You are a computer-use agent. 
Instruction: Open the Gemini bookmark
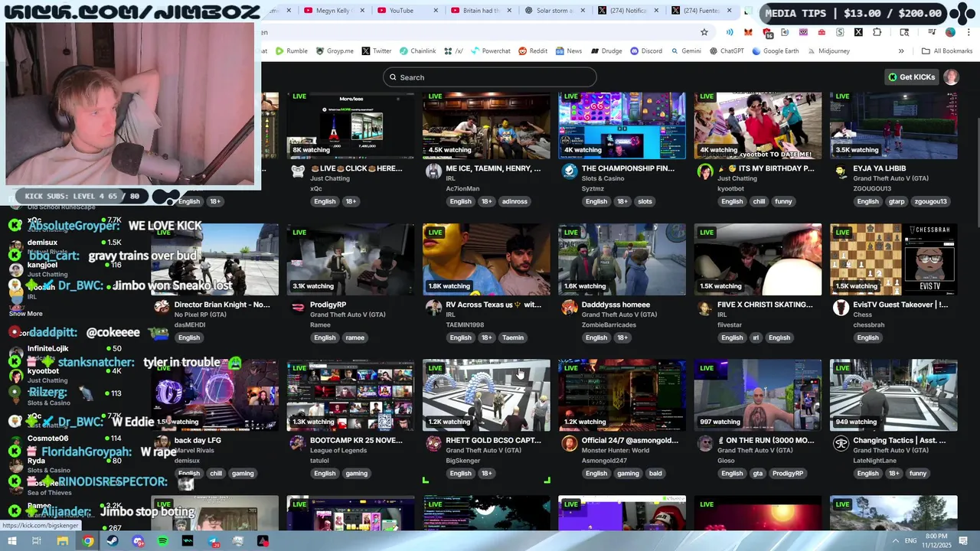[685, 51]
